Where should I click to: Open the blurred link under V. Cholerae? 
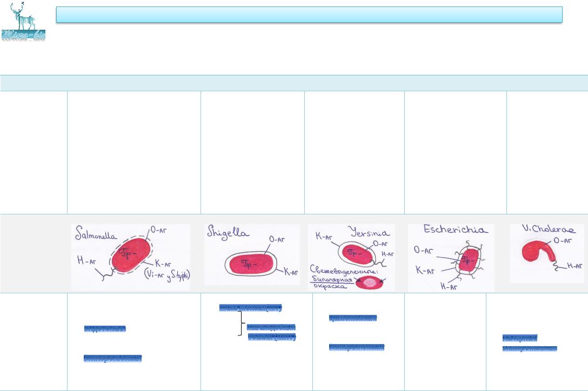pos(529,343)
